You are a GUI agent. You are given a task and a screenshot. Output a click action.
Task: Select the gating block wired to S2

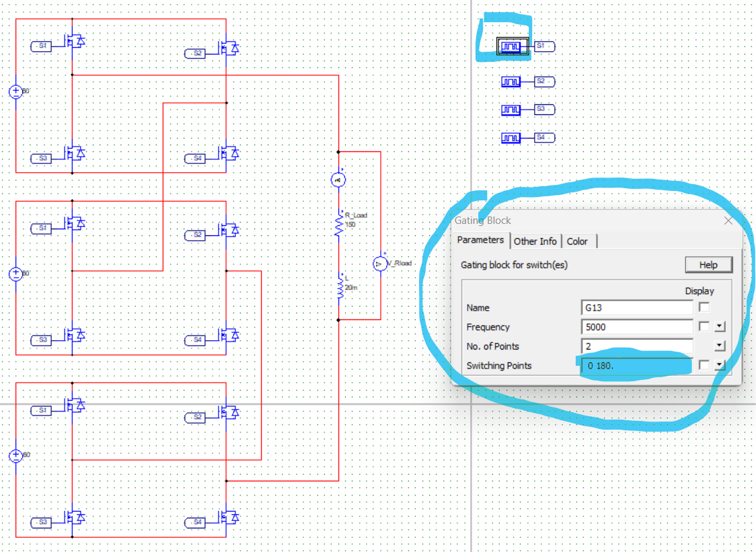coord(511,81)
